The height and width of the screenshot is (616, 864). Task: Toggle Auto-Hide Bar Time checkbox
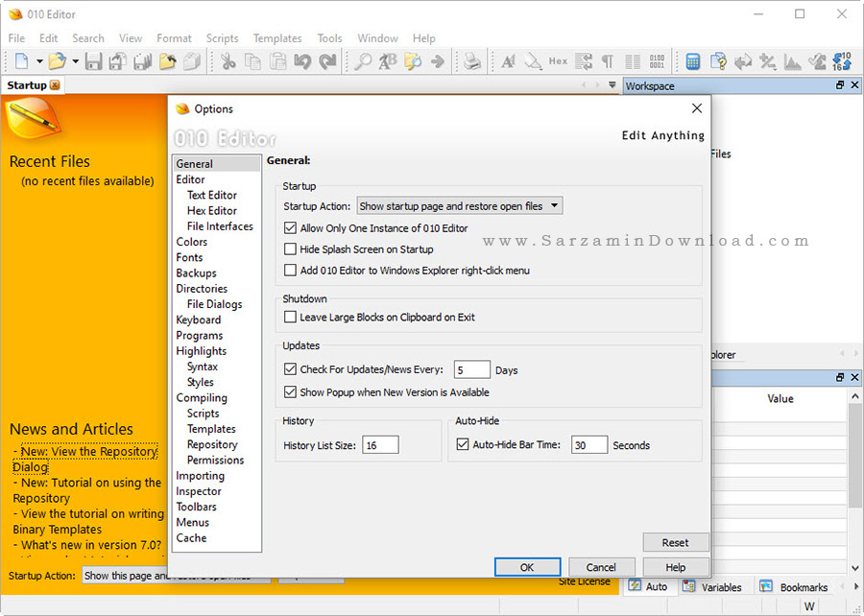(x=463, y=444)
